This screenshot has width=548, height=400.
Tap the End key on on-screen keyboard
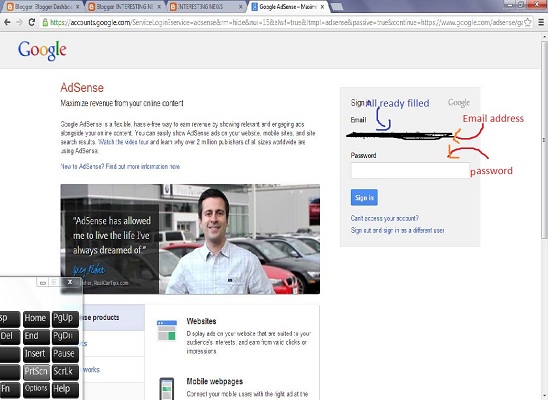tap(36, 337)
